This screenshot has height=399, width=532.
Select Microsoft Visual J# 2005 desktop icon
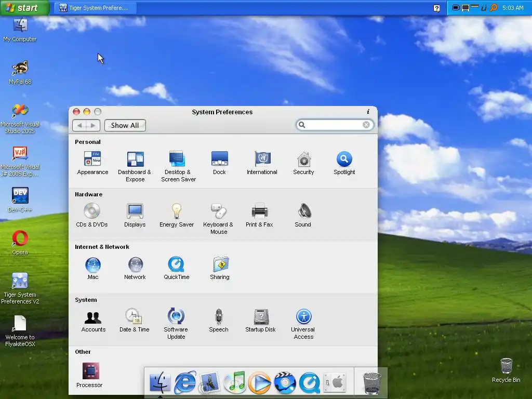pos(20,162)
